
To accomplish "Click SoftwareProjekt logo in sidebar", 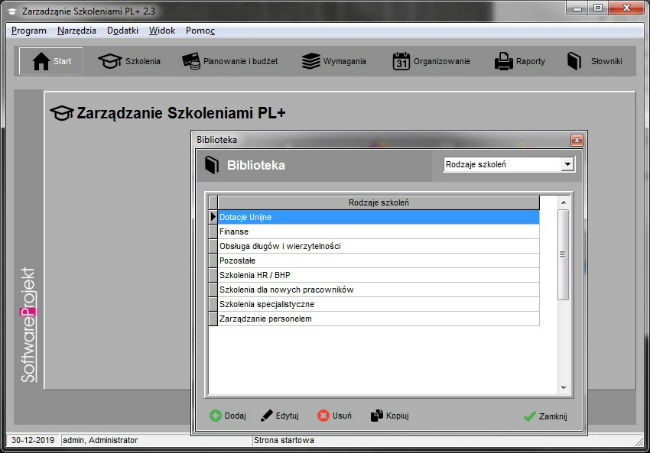I will [x=28, y=325].
